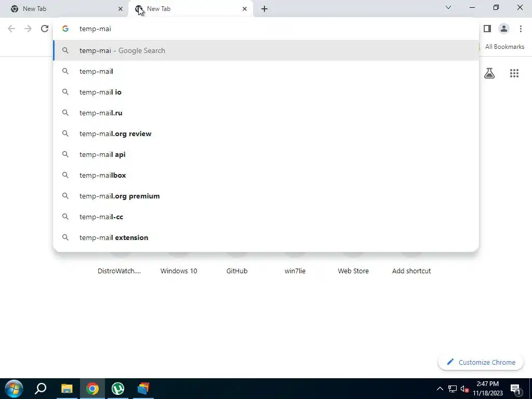Open the profile avatar icon
Screen dimensions: 532x399
(504, 29)
